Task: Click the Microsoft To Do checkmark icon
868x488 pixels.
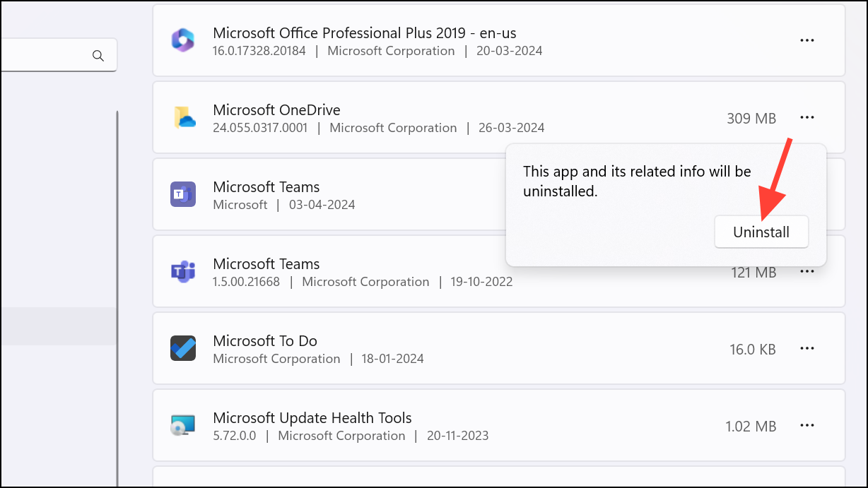Action: coord(183,348)
